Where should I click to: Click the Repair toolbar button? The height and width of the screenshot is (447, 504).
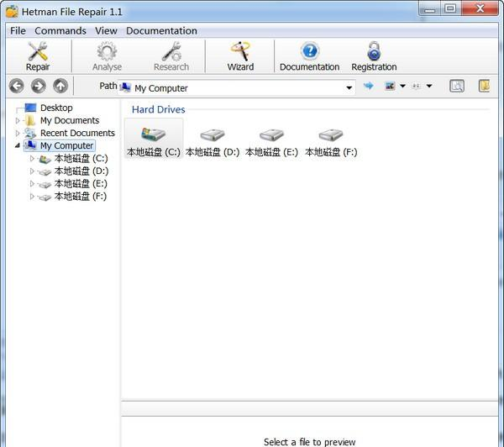coord(38,56)
